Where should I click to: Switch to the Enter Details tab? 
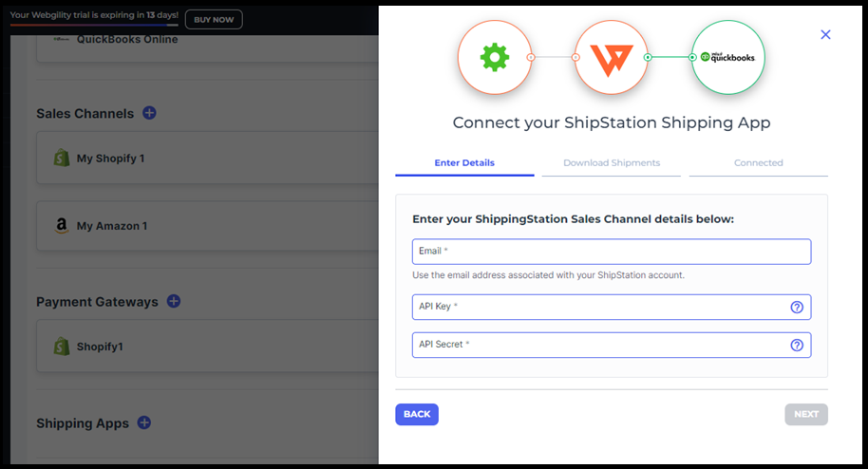tap(464, 163)
